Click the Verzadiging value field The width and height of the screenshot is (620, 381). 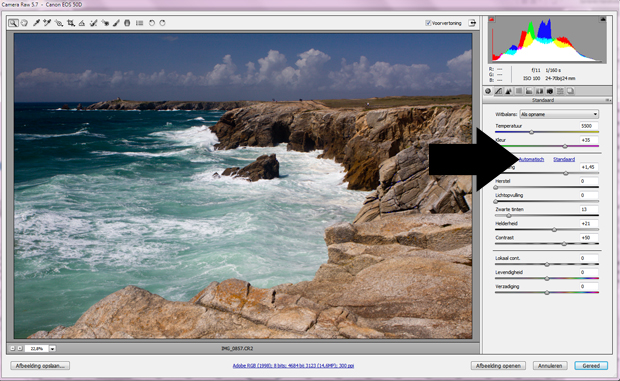pos(588,286)
